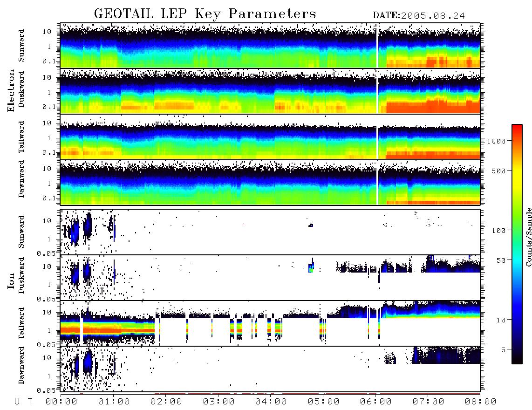This screenshot has width=532, height=410.
Task: Click the "GEOTAIL LEP Key Parameters" title
Action: click(x=205, y=14)
